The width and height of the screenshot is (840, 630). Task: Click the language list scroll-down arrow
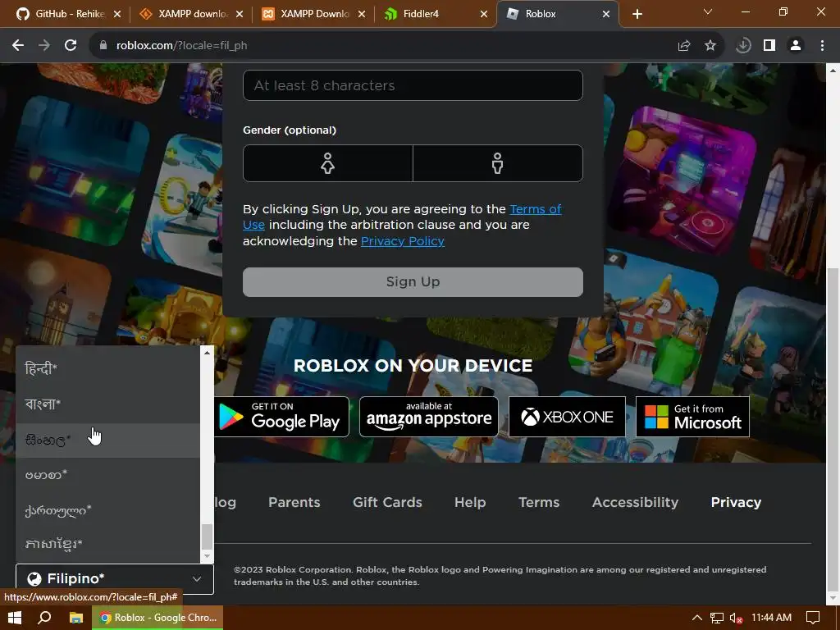pos(207,556)
